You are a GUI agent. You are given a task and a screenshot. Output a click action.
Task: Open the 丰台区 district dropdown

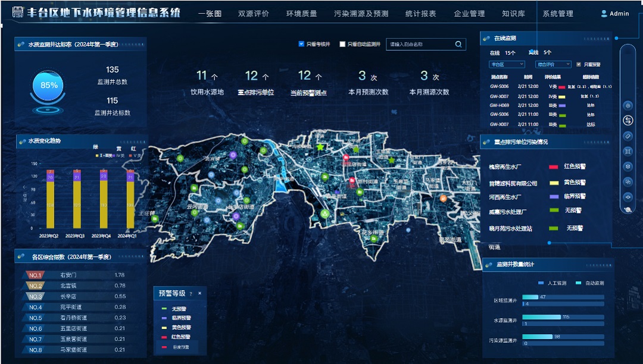click(x=507, y=64)
